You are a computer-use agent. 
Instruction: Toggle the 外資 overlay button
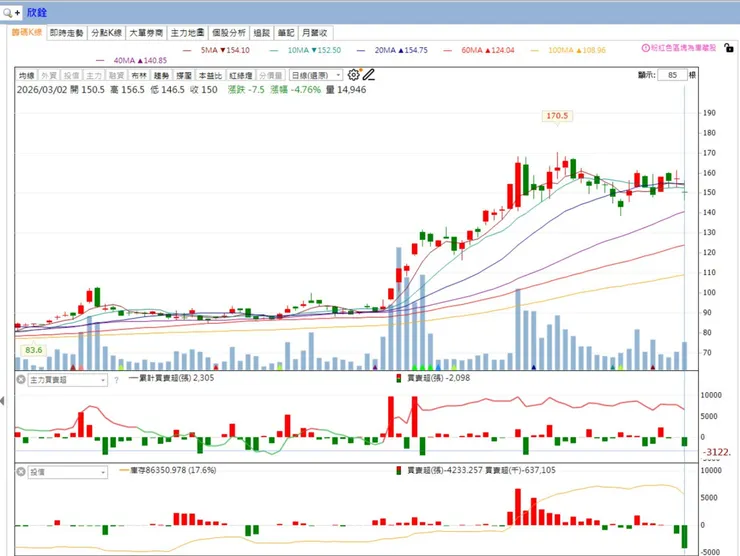(x=49, y=76)
